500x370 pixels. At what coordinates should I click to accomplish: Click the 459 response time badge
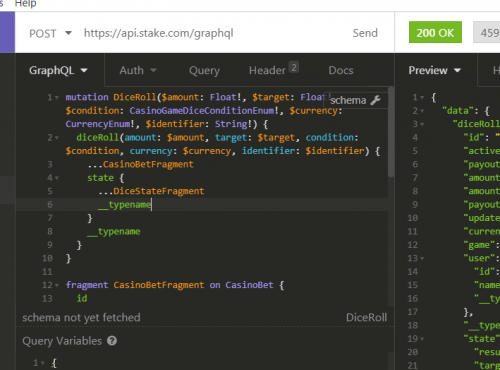pyautogui.click(x=487, y=32)
